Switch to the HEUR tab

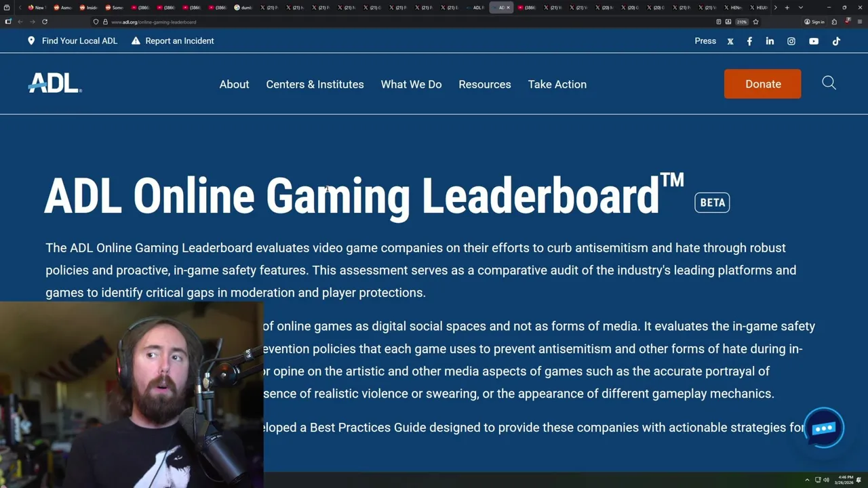pyautogui.click(x=759, y=7)
